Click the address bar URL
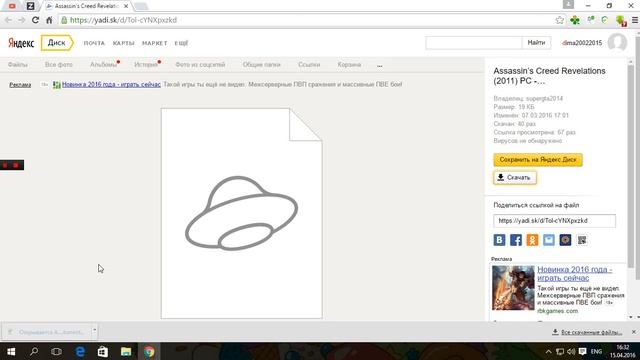Screen dimensions: 640x360 (123, 20)
